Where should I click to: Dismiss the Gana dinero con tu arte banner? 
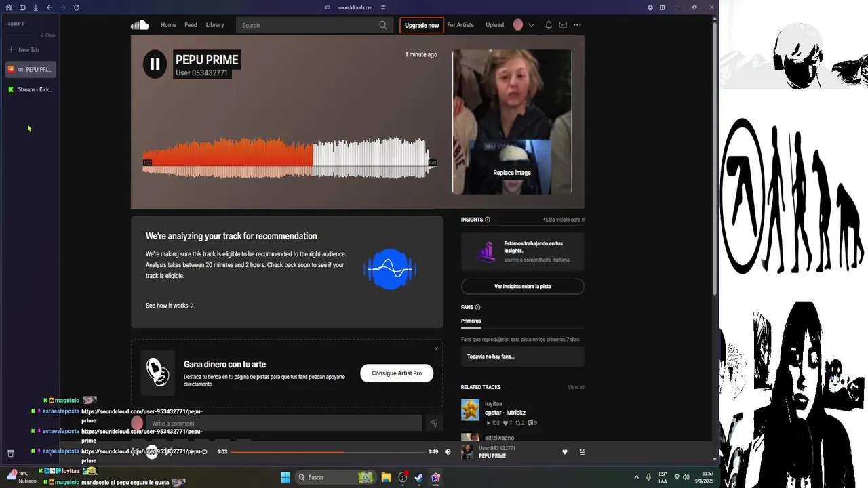[x=436, y=349]
